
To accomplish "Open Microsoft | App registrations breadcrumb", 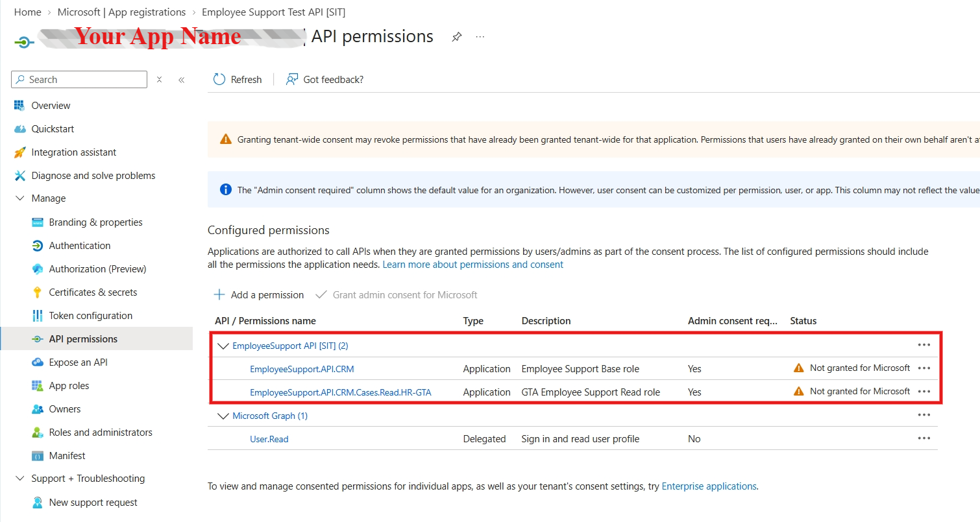I will (x=121, y=12).
